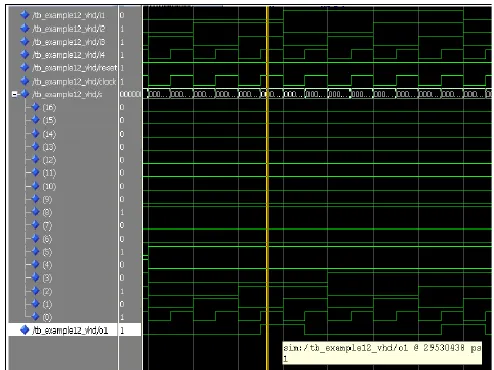Select the /tb_example12_vhd/i1 signal name
This screenshot has height=370, width=494.
click(x=68, y=15)
